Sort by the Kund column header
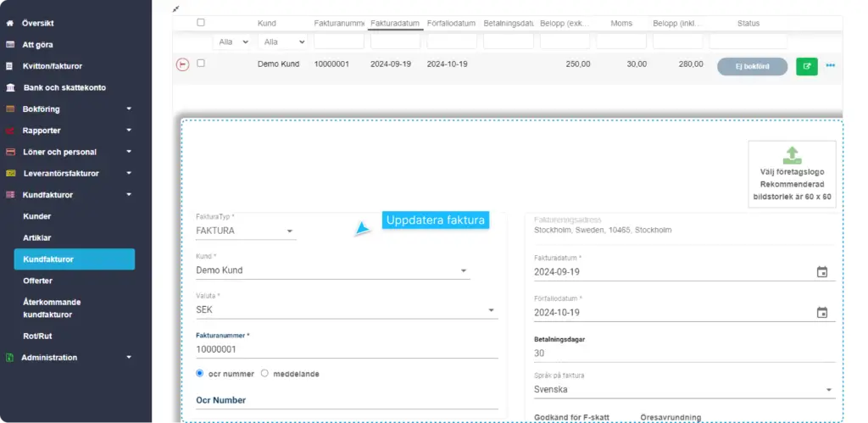868x423 pixels. click(267, 24)
